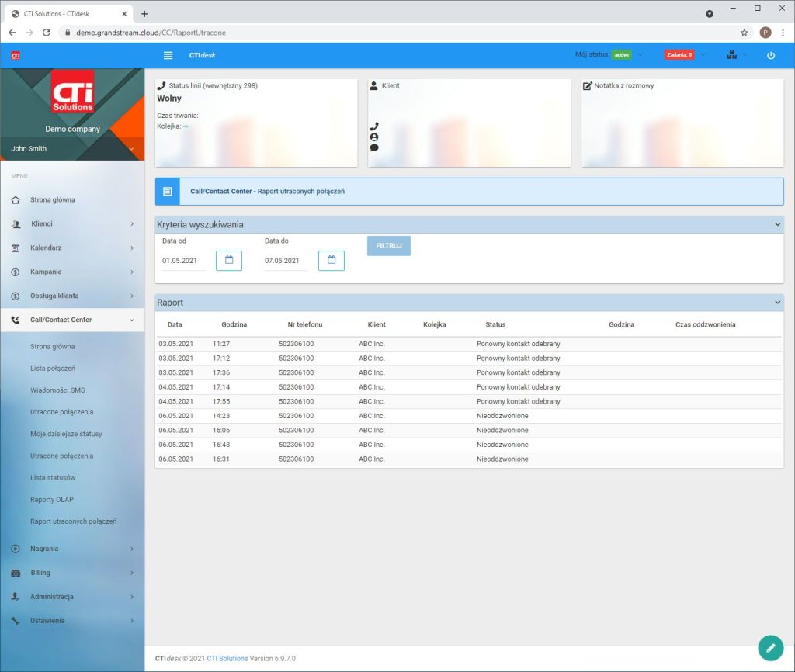The image size is (795, 672).
Task: Click the organization structure icon in header
Action: click(x=731, y=55)
